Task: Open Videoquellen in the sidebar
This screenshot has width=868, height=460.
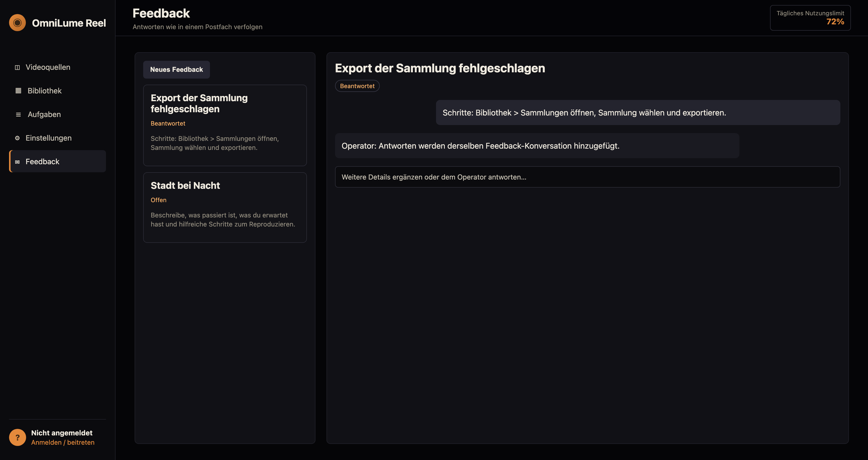Action: 58,67
